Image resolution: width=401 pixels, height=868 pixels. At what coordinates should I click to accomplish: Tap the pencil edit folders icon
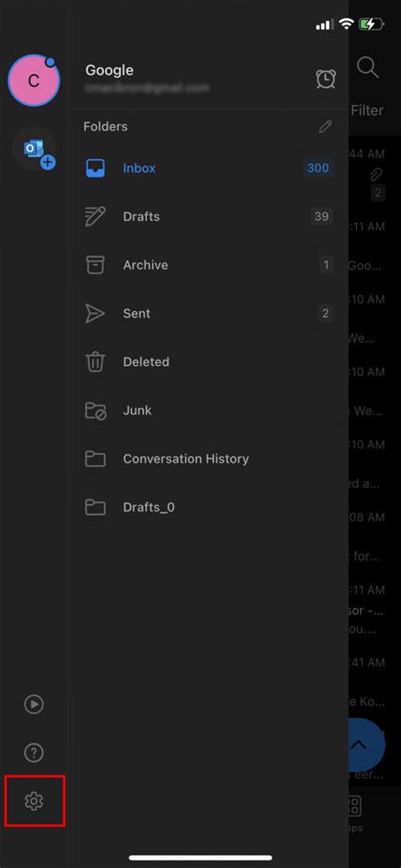click(x=325, y=126)
